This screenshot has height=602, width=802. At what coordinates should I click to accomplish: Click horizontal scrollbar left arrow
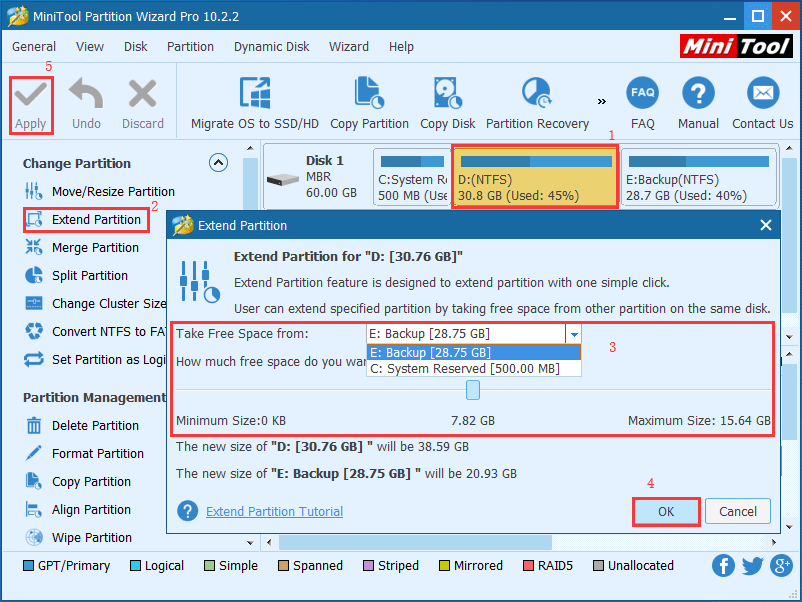click(269, 542)
